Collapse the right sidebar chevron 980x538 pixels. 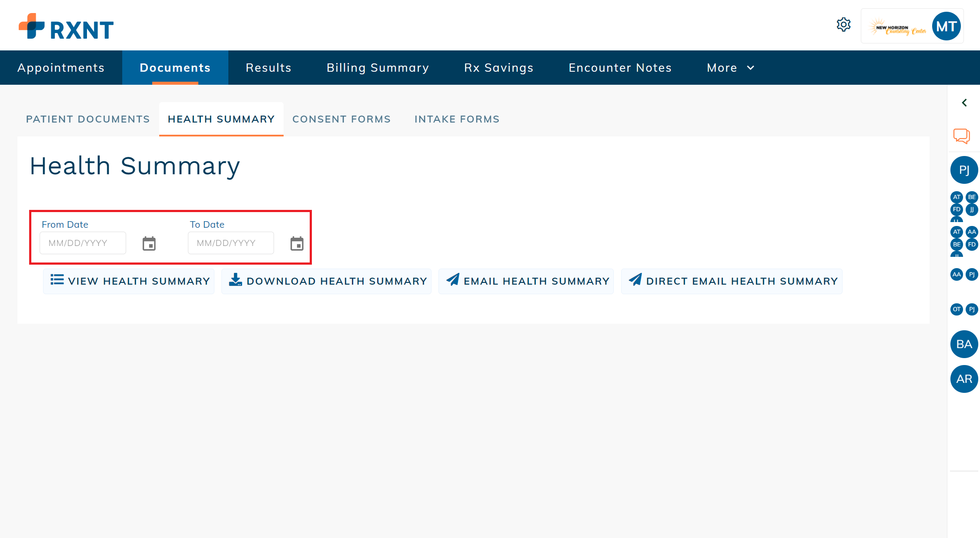[x=964, y=103]
